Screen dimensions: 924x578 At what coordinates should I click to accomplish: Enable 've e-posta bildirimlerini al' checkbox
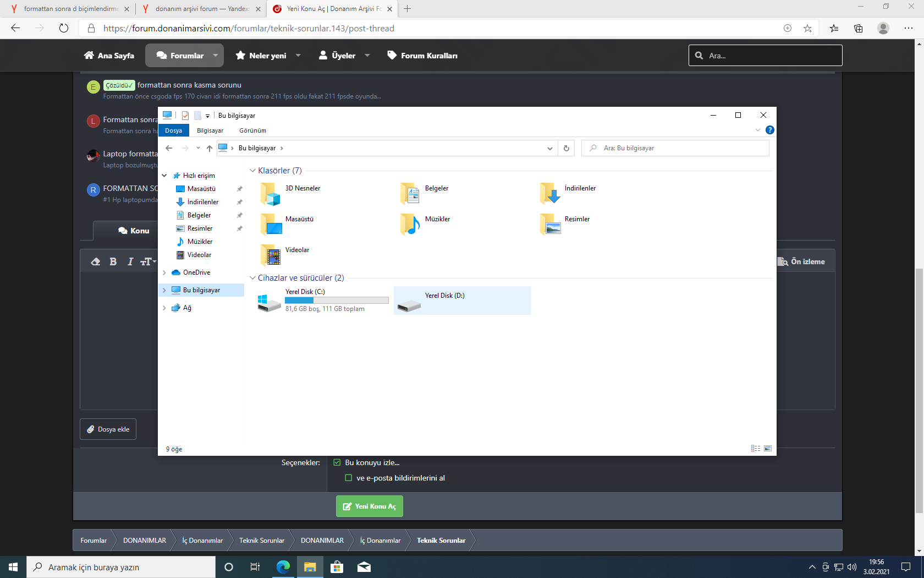tap(349, 478)
